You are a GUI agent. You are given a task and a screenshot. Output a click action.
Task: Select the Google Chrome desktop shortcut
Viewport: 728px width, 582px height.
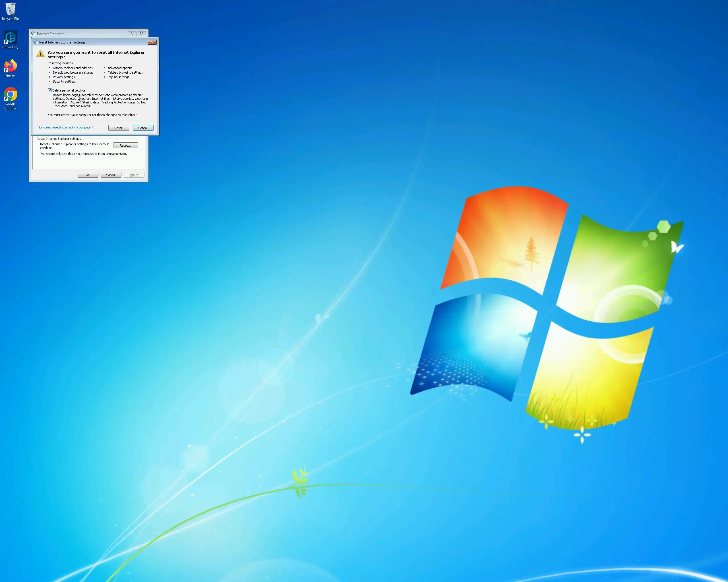10,95
